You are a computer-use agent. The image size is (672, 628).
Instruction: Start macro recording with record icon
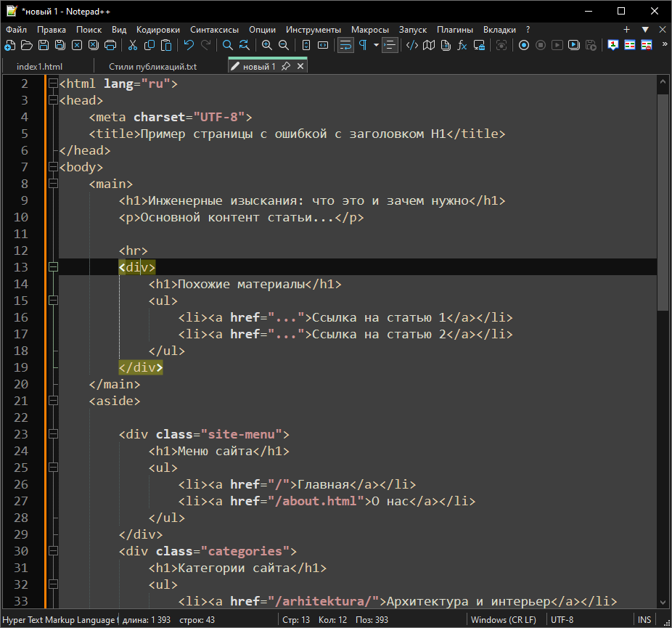coord(524,45)
